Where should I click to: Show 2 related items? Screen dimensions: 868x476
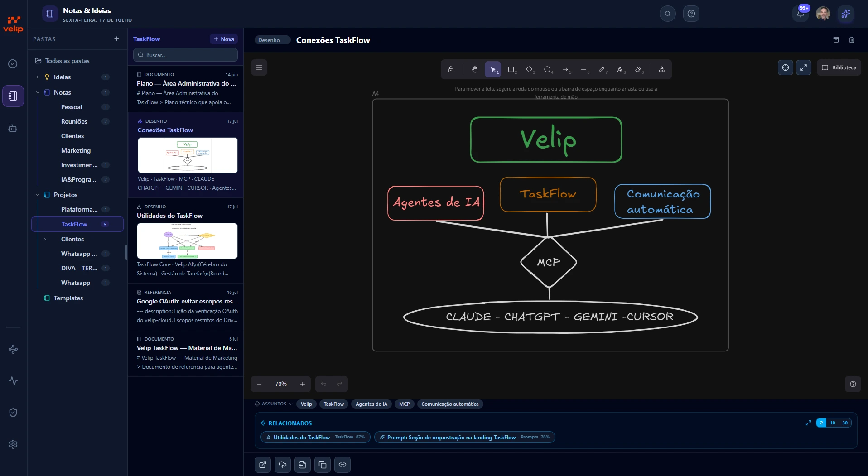click(821, 423)
